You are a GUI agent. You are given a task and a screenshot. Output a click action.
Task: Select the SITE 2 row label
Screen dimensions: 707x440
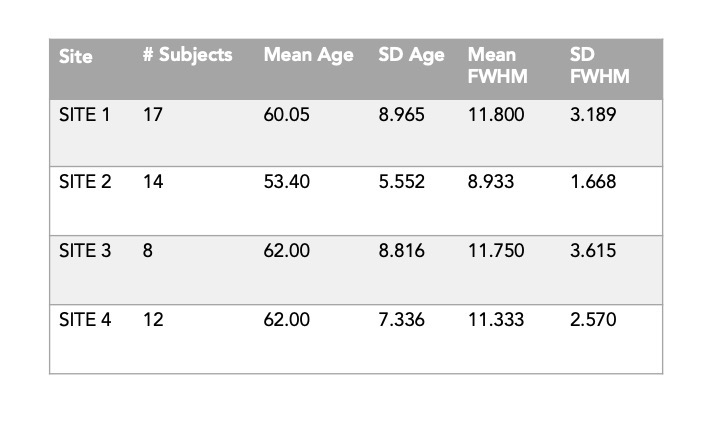pos(84,183)
